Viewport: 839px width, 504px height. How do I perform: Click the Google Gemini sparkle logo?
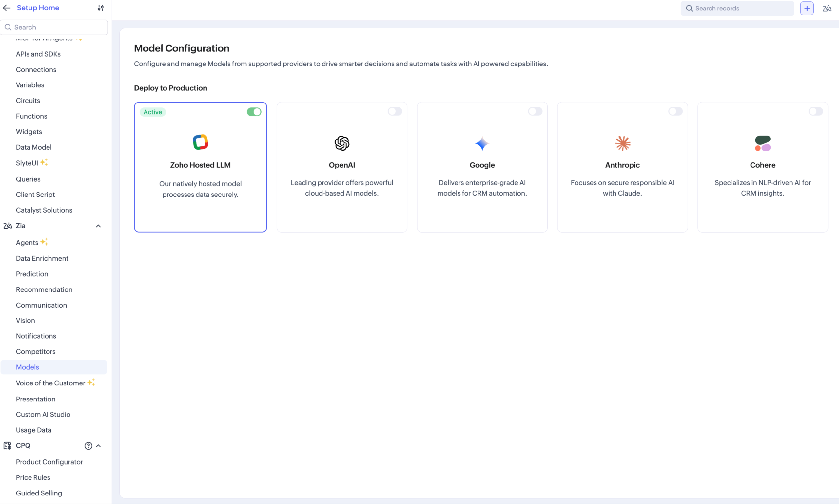click(x=482, y=143)
